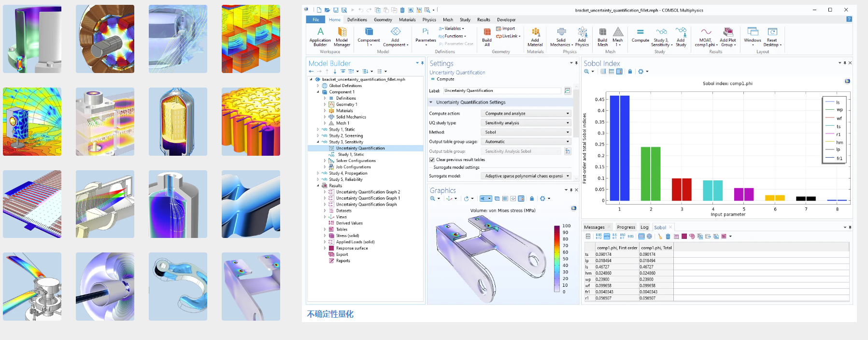Open the Compute action dropdown
This screenshot has height=340, width=868.
[526, 114]
